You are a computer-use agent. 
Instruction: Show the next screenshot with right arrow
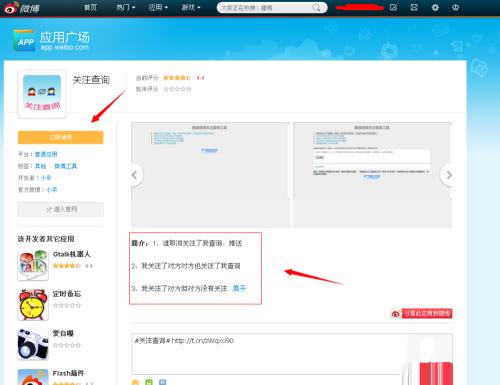[448, 175]
